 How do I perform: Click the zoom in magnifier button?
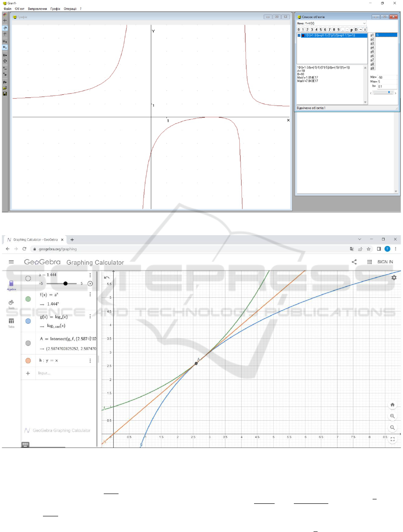pos(392,416)
